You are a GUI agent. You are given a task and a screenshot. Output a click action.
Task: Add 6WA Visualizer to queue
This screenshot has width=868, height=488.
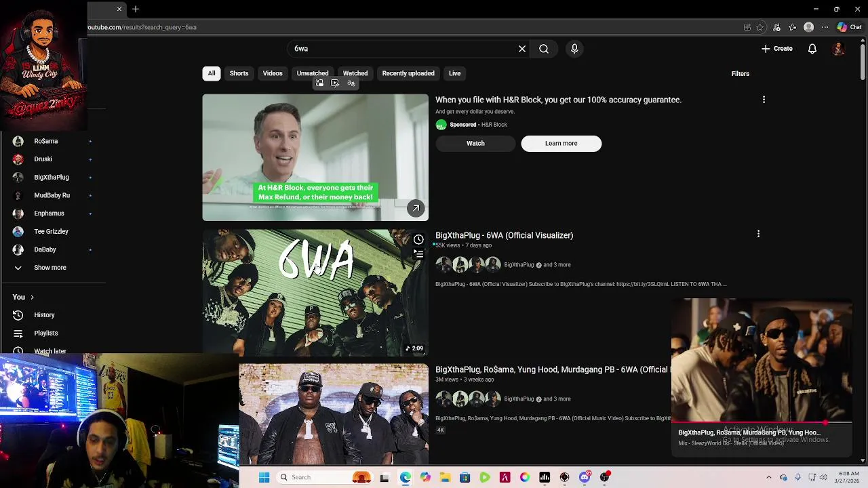[418, 254]
